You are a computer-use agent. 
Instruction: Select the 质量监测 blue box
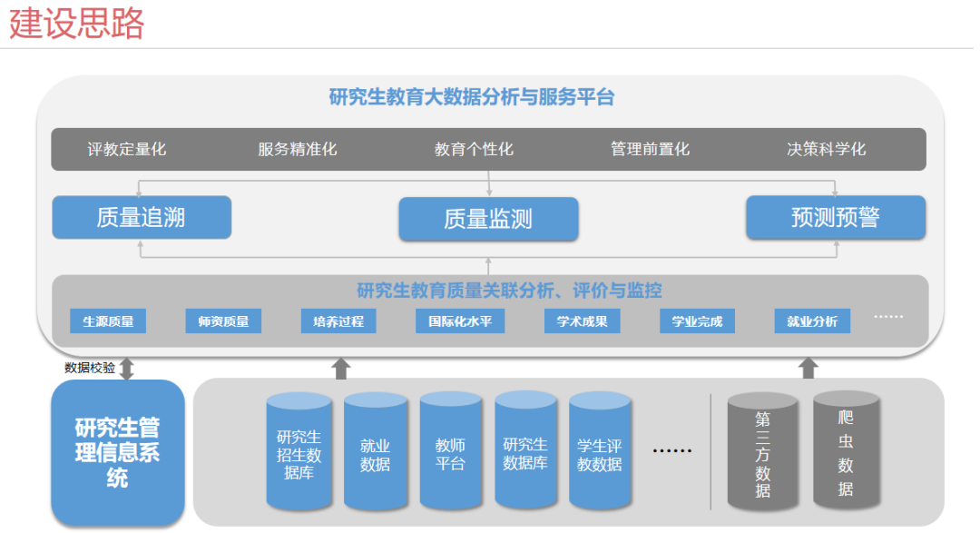[x=488, y=219]
